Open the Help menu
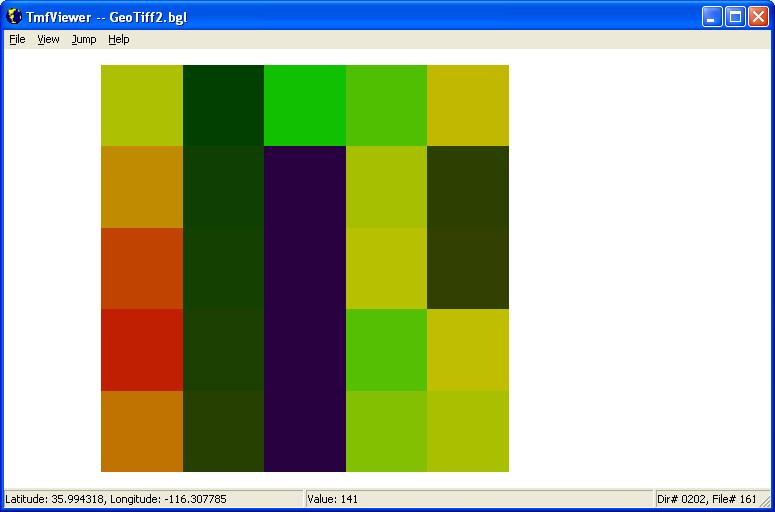The height and width of the screenshot is (512, 775). point(119,40)
